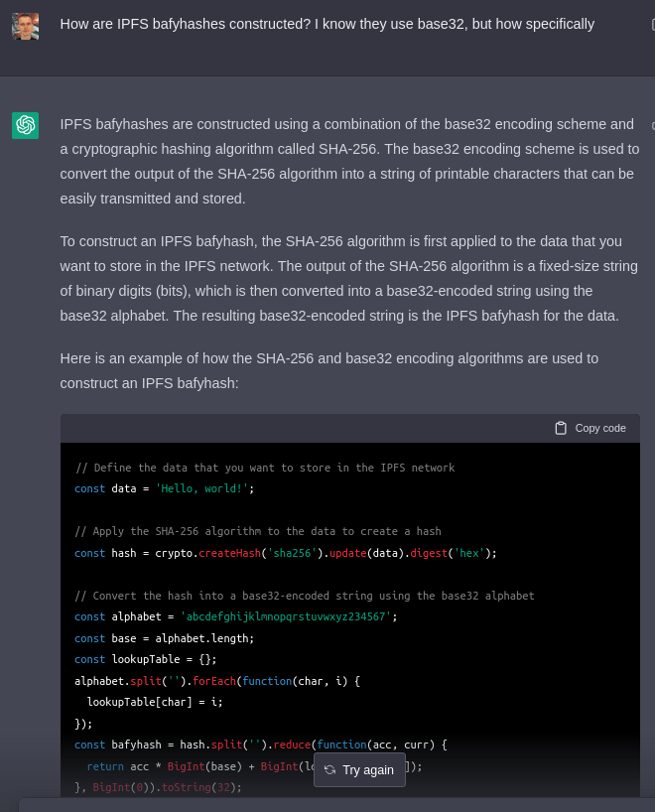Click the user's profile avatar photo

click(26, 26)
